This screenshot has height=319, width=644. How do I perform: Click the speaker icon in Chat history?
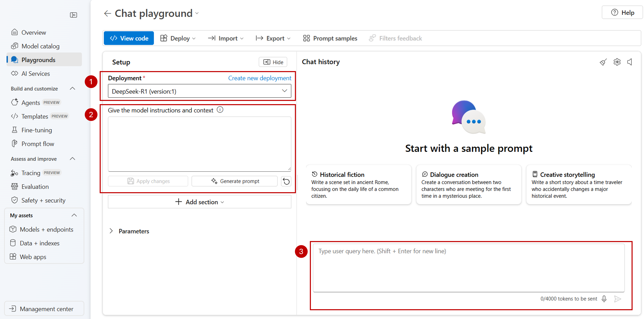pos(630,62)
